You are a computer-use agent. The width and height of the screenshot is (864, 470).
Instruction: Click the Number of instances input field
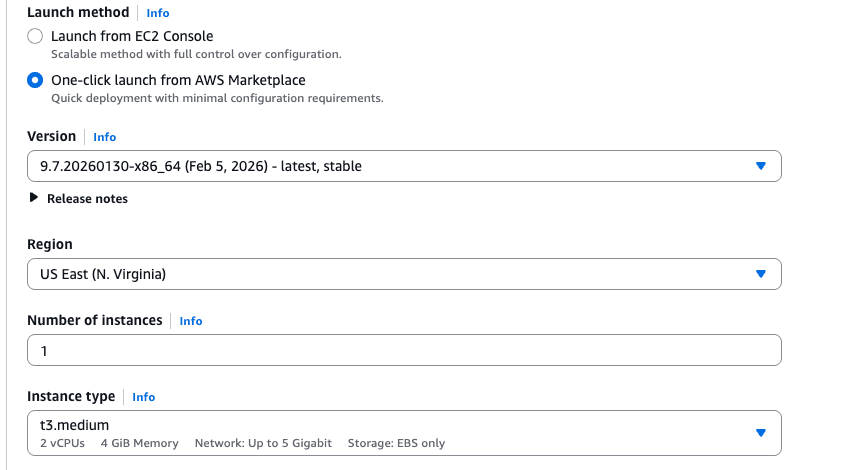point(404,351)
